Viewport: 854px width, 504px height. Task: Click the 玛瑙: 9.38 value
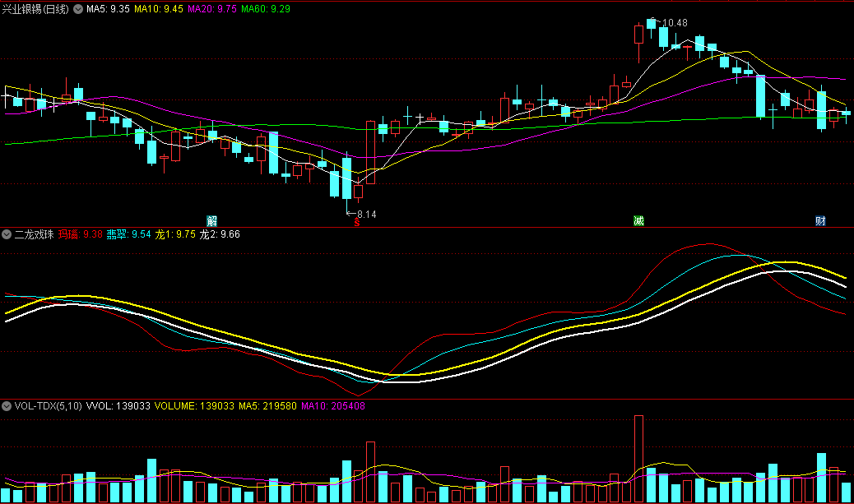81,234
